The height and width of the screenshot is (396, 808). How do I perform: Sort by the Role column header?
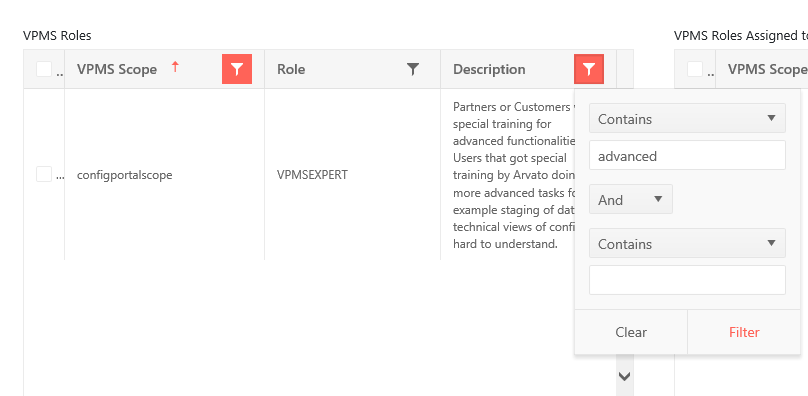click(291, 69)
